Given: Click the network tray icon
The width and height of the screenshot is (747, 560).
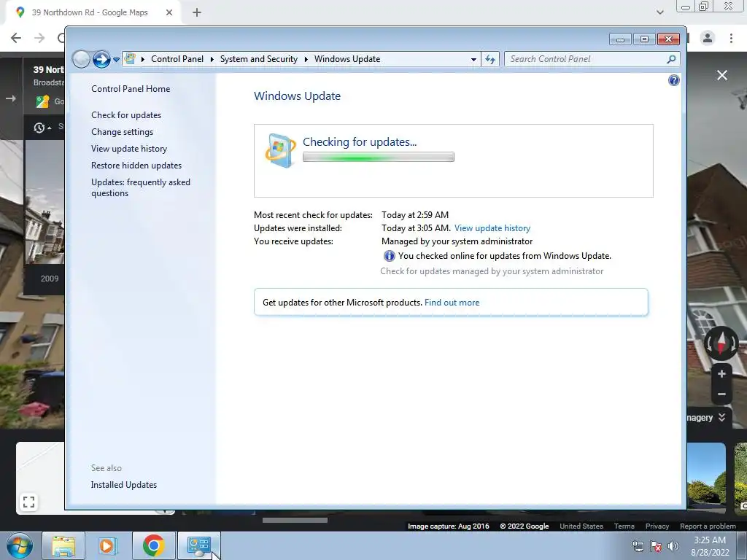Looking at the screenshot, I should click(x=638, y=546).
